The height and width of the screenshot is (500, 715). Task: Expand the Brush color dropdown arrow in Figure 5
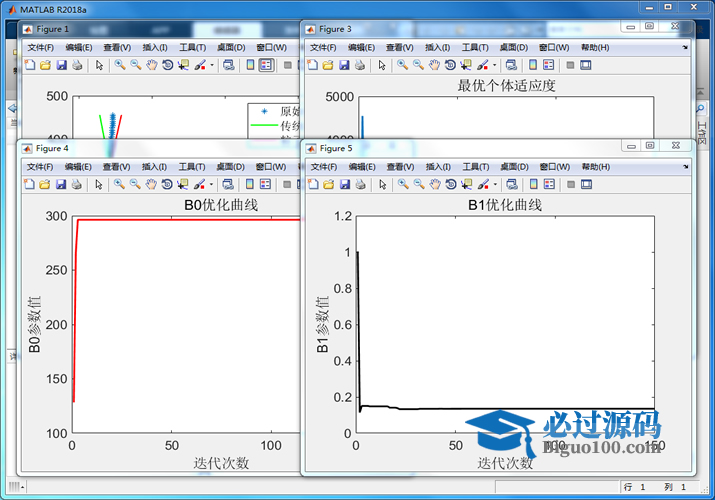(x=495, y=184)
